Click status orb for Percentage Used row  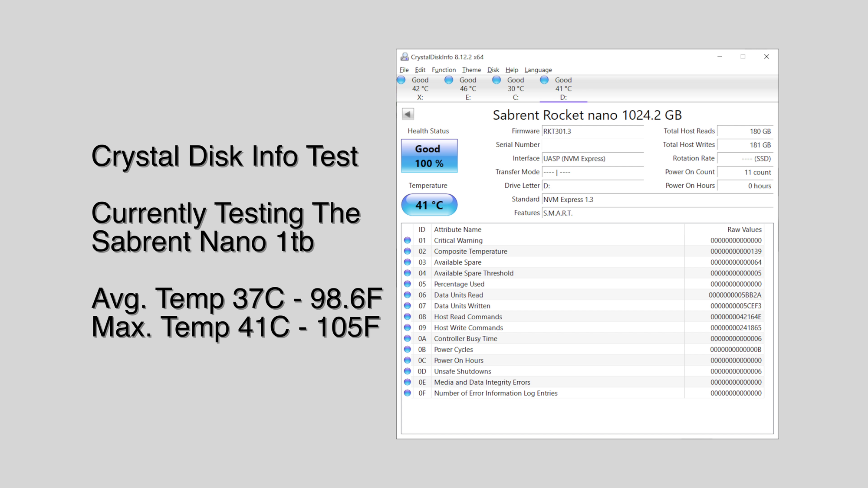408,284
